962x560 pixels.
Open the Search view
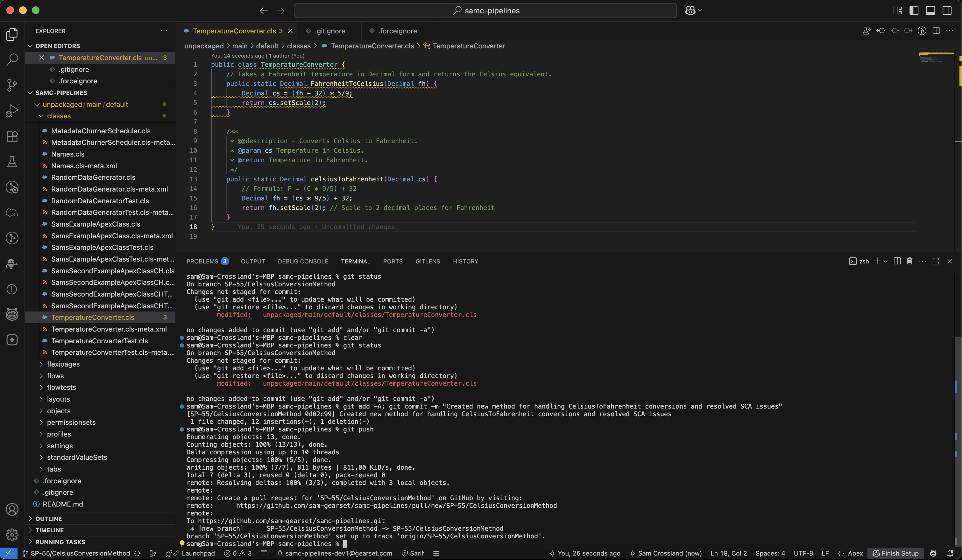[12, 60]
